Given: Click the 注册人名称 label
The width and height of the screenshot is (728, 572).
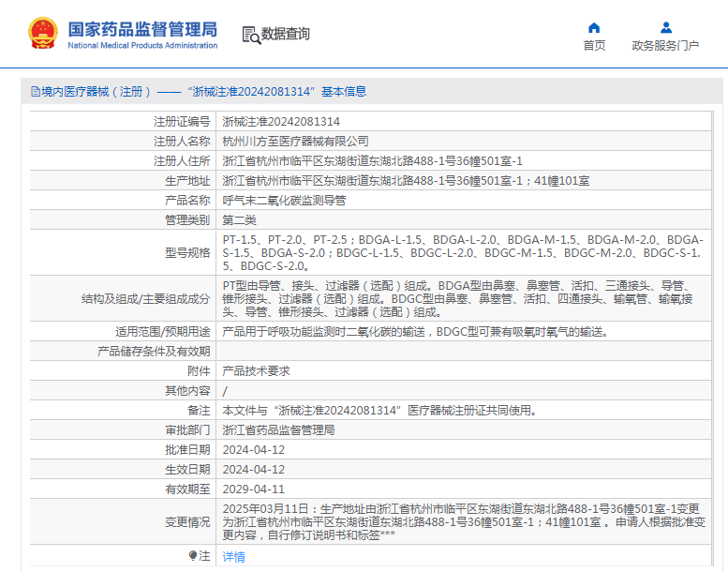Looking at the screenshot, I should click(x=182, y=141).
